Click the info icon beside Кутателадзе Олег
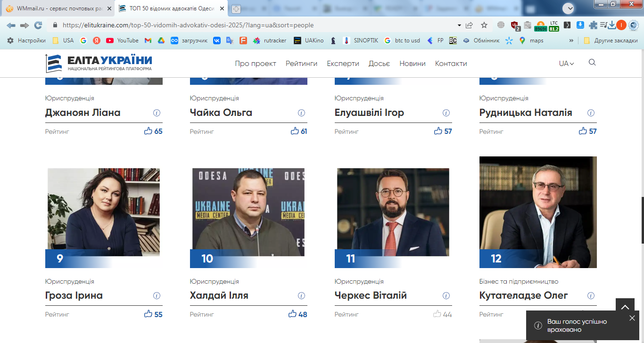 pyautogui.click(x=591, y=296)
